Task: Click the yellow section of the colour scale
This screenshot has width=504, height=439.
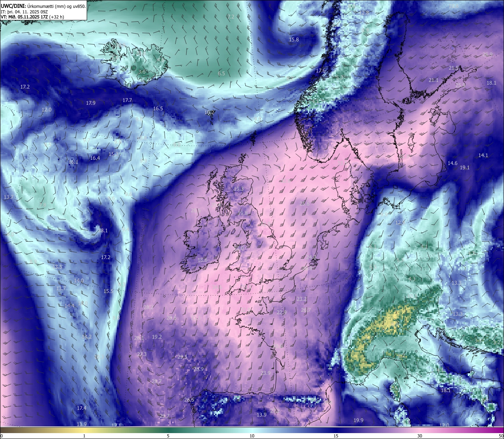Action: point(85,430)
